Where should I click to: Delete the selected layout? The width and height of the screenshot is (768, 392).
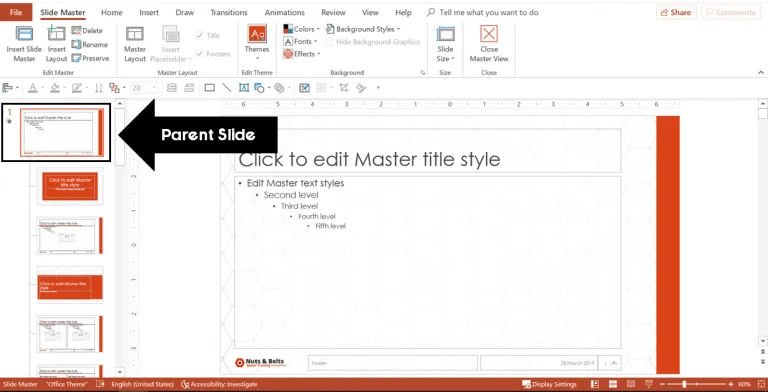coord(87,30)
